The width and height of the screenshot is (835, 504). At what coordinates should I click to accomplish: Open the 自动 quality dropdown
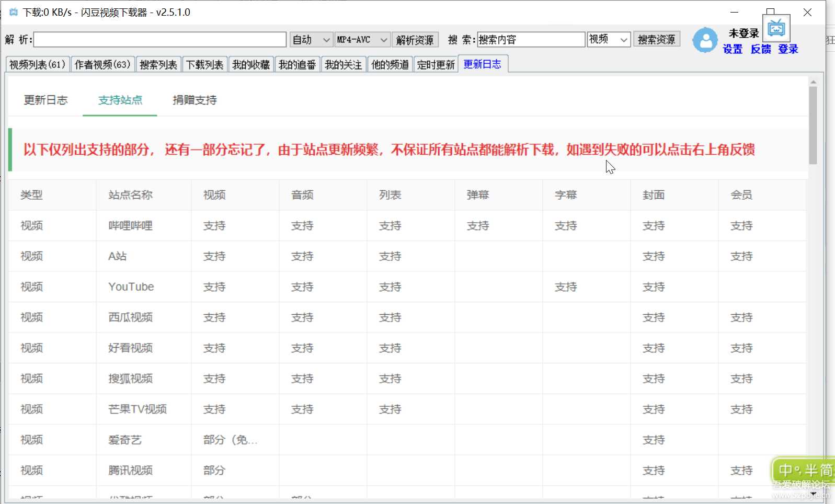tap(311, 40)
